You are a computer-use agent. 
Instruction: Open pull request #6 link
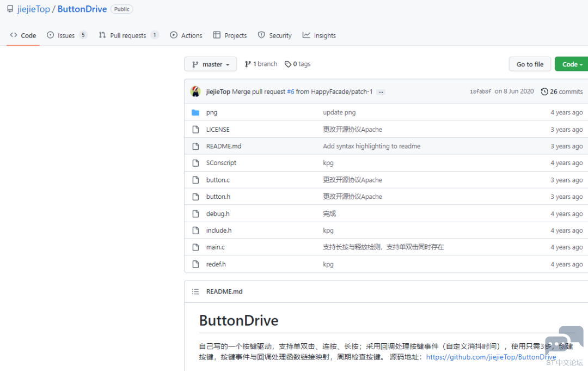tap(291, 92)
